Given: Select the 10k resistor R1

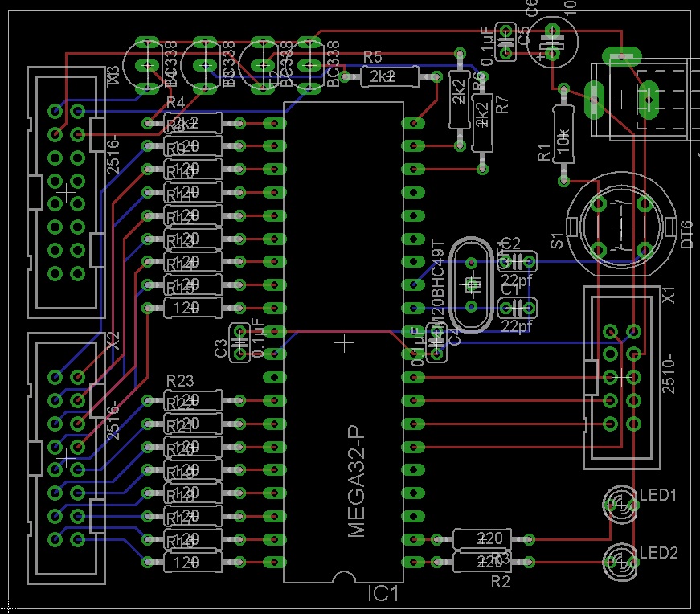Looking at the screenshot, I should point(563,134).
